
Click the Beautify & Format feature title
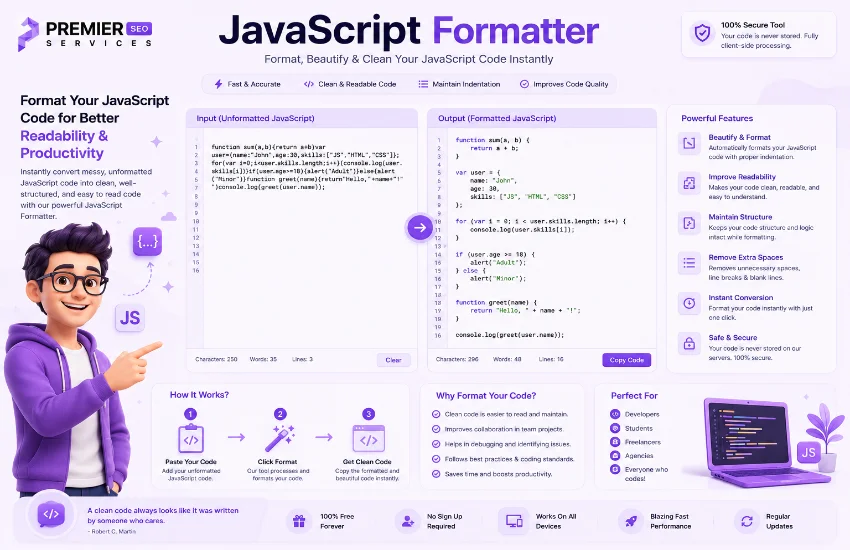pyautogui.click(x=739, y=138)
